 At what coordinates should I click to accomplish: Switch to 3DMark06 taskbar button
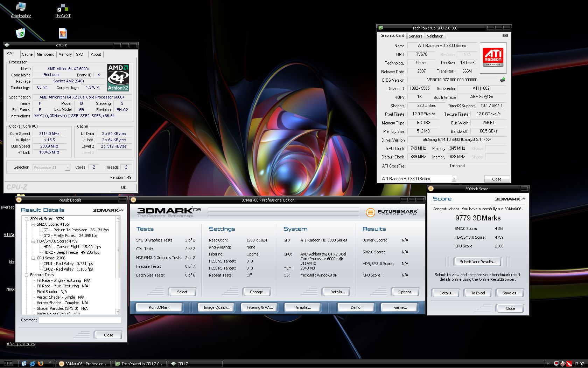(x=84, y=364)
